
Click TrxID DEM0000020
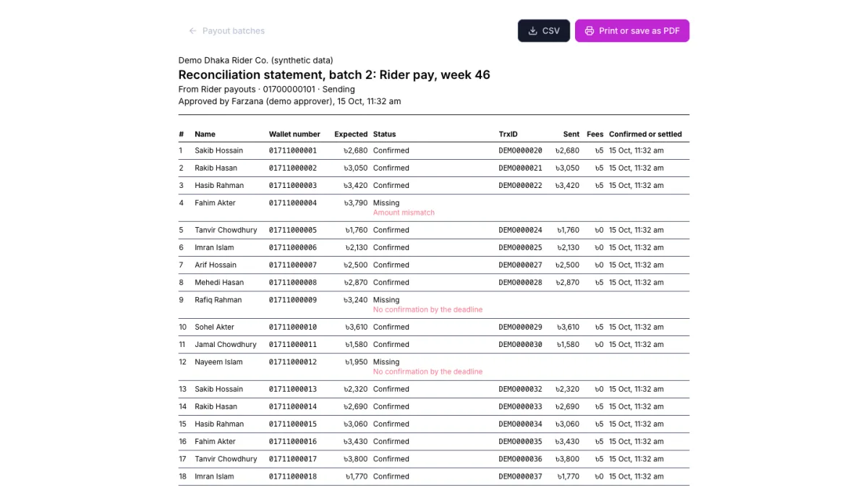pos(520,151)
